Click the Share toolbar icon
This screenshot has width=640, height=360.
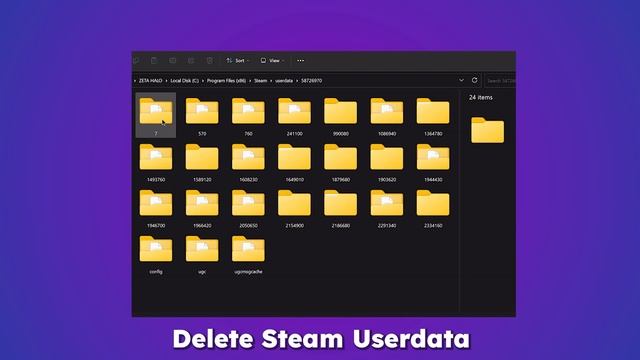coord(191,60)
